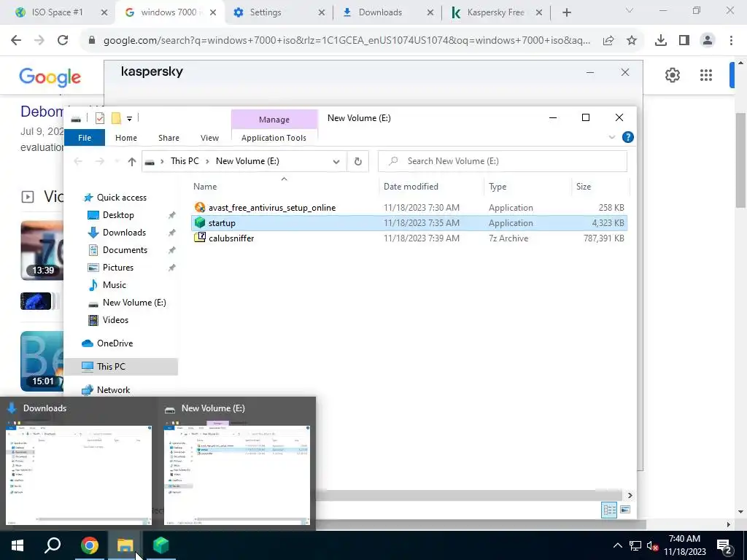Expand the ribbon with the chevron
747x560 pixels.
click(x=612, y=138)
